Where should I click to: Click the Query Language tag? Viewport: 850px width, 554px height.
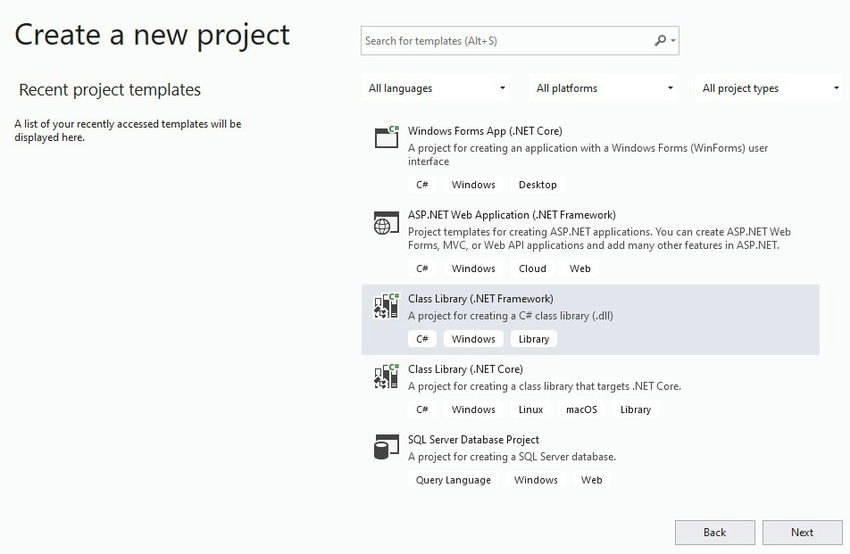[x=454, y=480]
